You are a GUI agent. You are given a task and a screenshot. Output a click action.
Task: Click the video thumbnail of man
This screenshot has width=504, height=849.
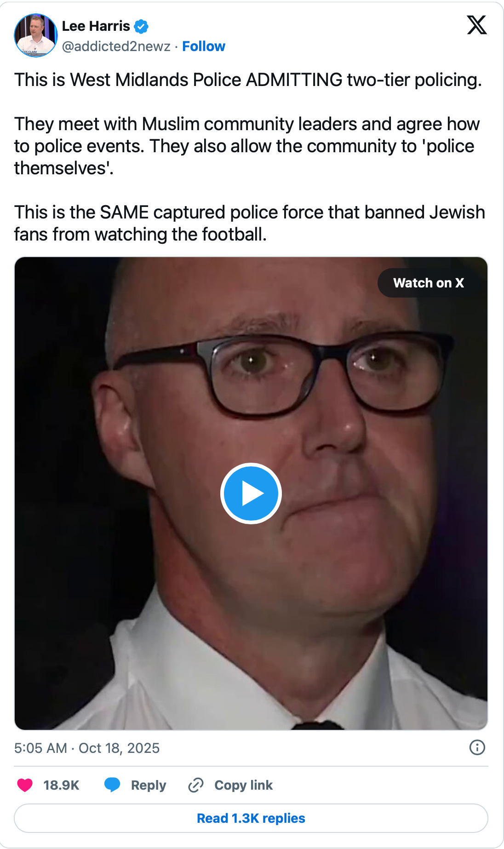[251, 493]
